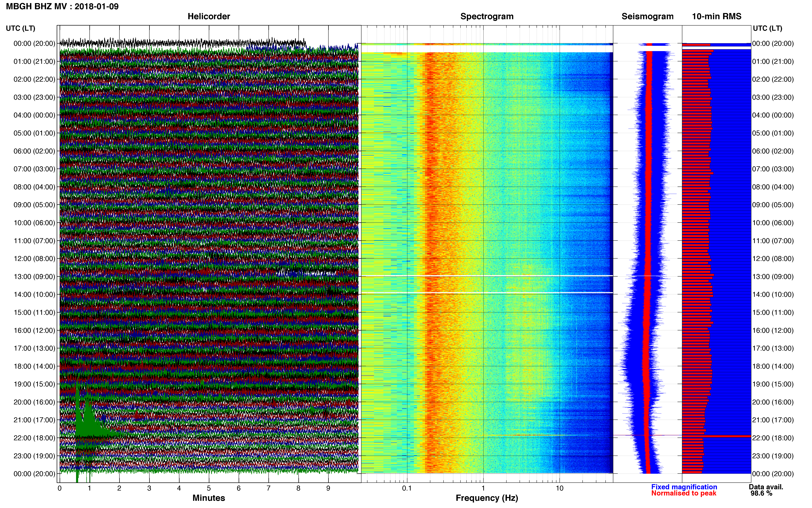
Task: Click the "98.6 %" data availability value
Action: point(761,493)
